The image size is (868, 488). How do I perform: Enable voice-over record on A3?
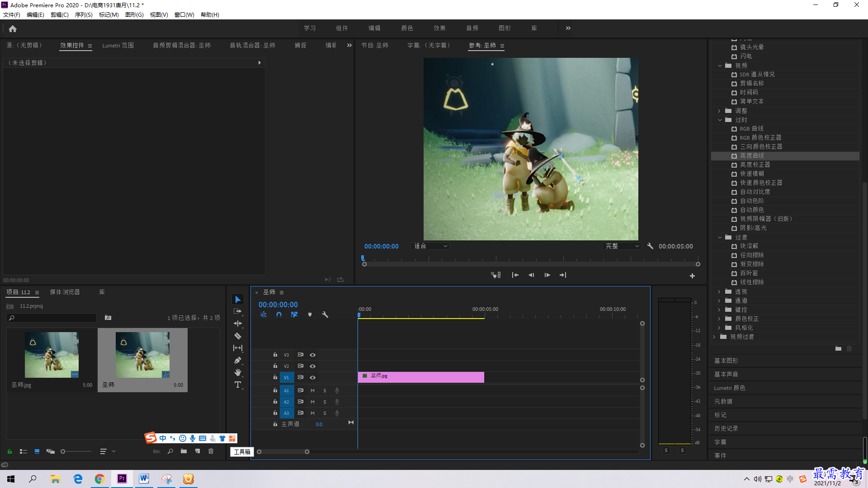(337, 413)
